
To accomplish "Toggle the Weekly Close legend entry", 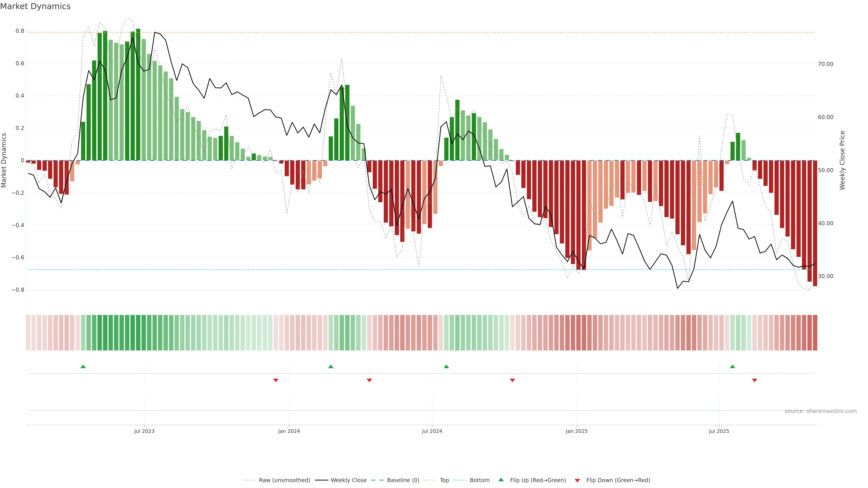I will 348,480.
